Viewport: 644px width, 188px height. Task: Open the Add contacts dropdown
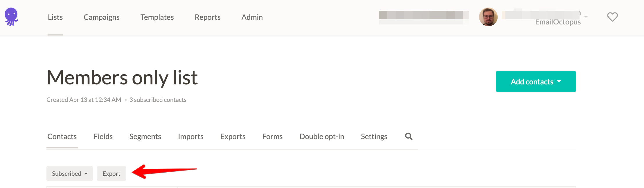pyautogui.click(x=536, y=81)
